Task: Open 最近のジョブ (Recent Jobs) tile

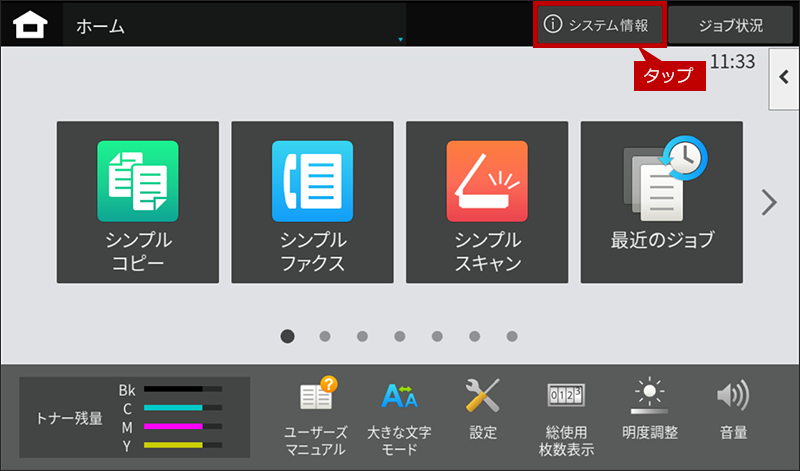Action: [x=662, y=203]
